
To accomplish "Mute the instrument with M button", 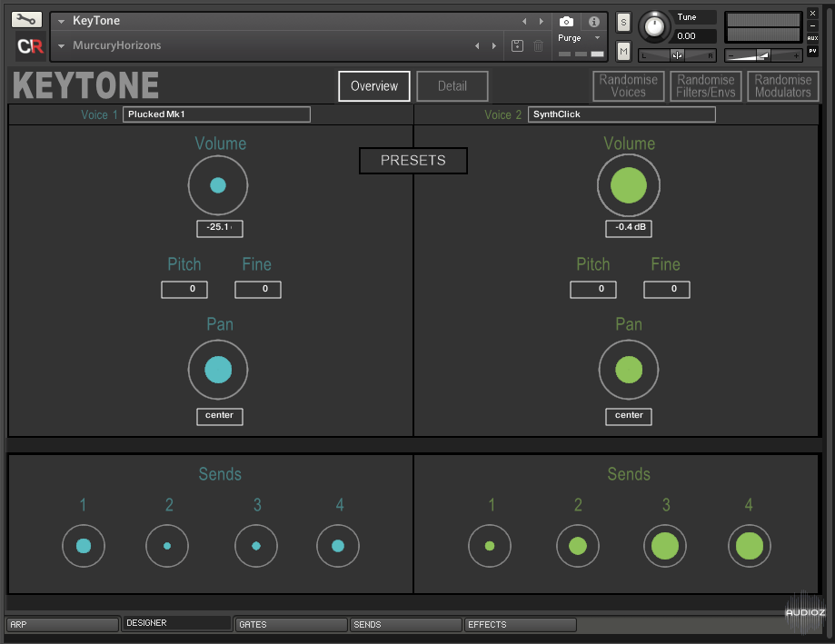I will (x=623, y=51).
